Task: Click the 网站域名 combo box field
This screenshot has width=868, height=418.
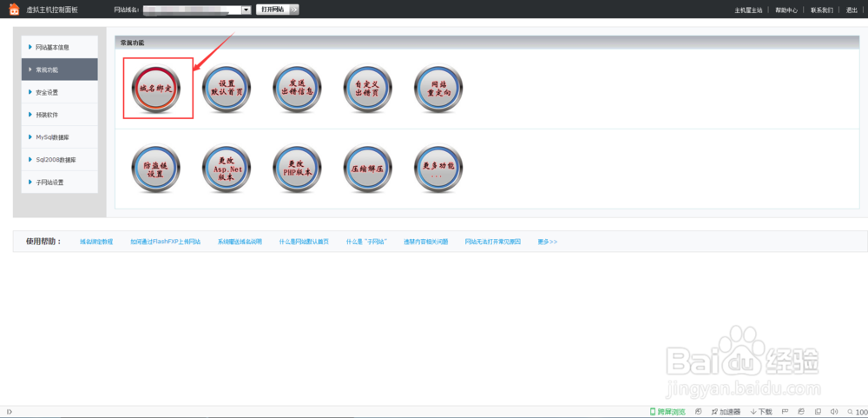Action: point(196,10)
